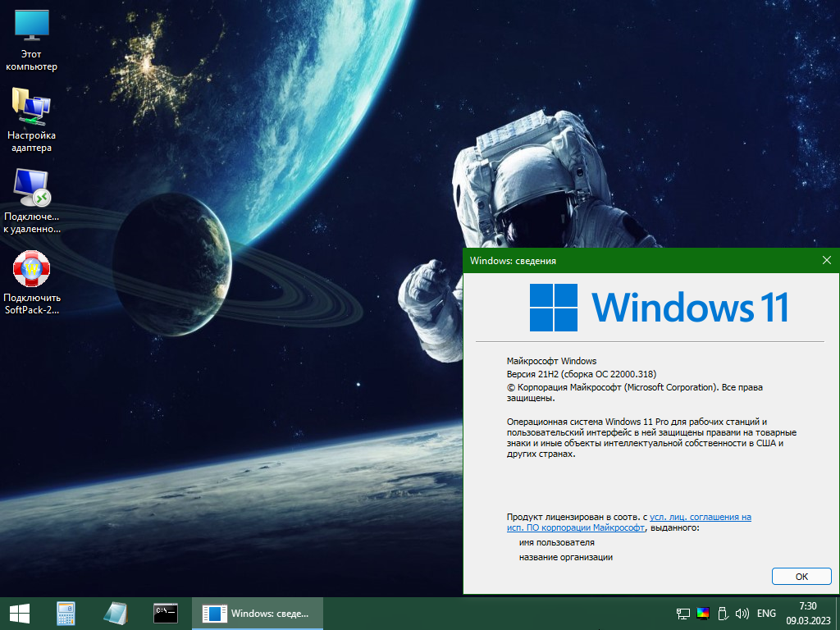
Task: Open the Этот компьютер desktop icon
Action: tap(32, 41)
